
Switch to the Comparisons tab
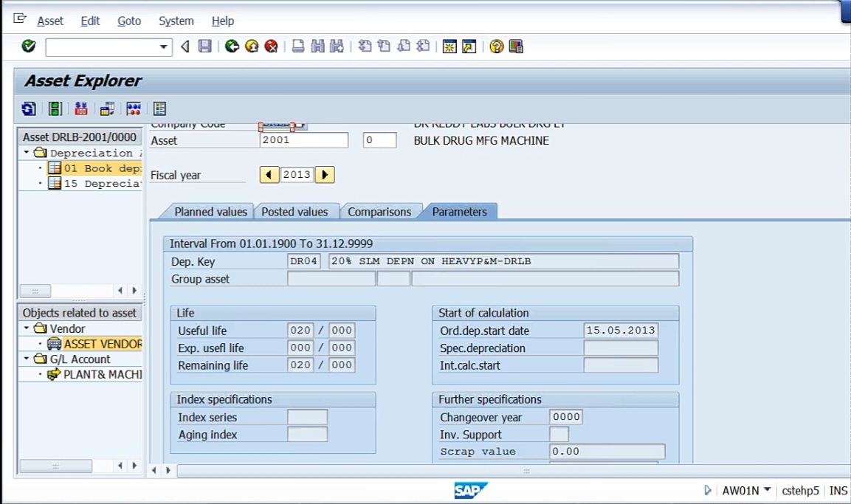click(x=379, y=212)
